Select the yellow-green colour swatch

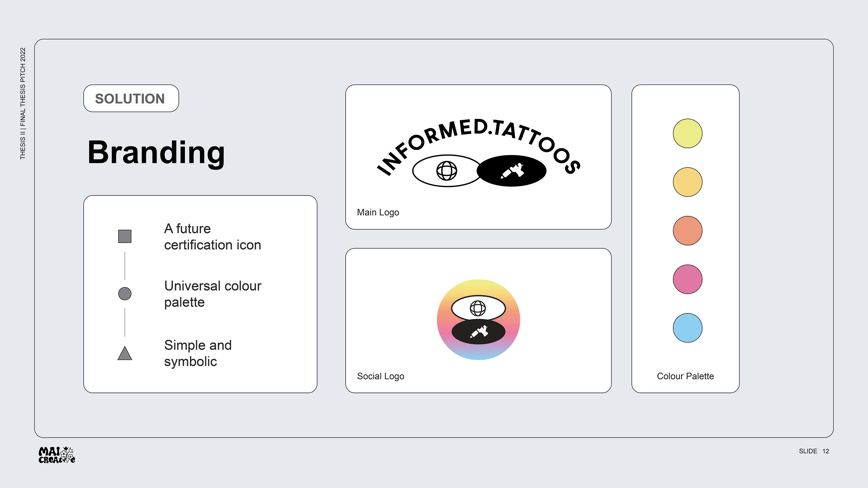[687, 133]
